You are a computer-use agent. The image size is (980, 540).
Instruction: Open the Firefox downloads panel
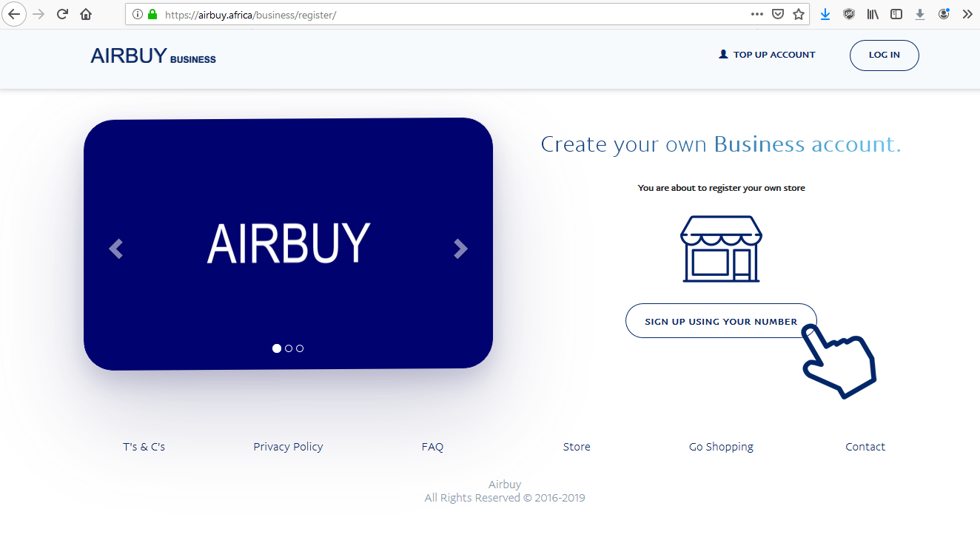(x=825, y=14)
